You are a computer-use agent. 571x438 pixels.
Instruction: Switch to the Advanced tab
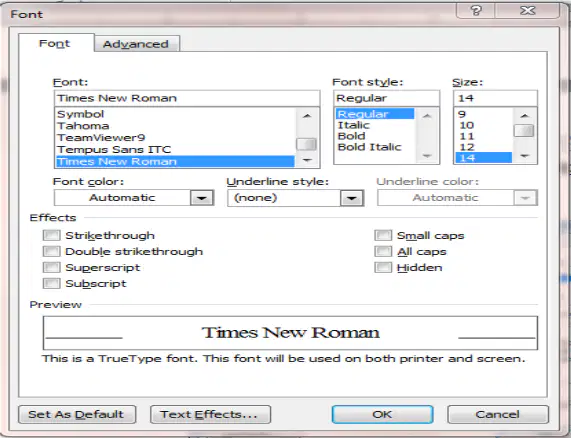point(136,44)
